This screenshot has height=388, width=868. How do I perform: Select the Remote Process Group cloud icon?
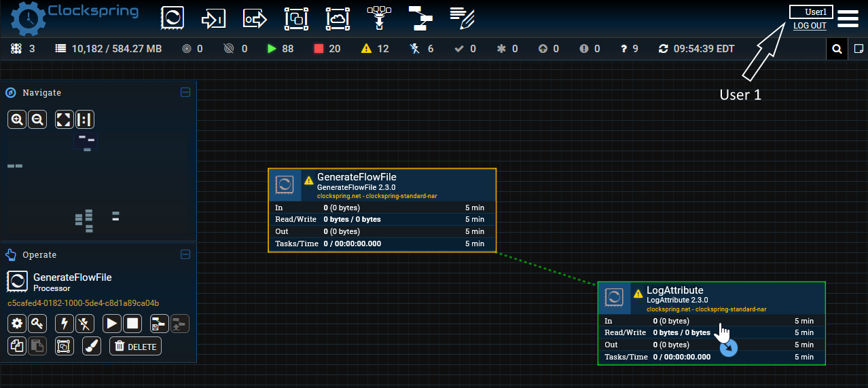click(x=338, y=19)
